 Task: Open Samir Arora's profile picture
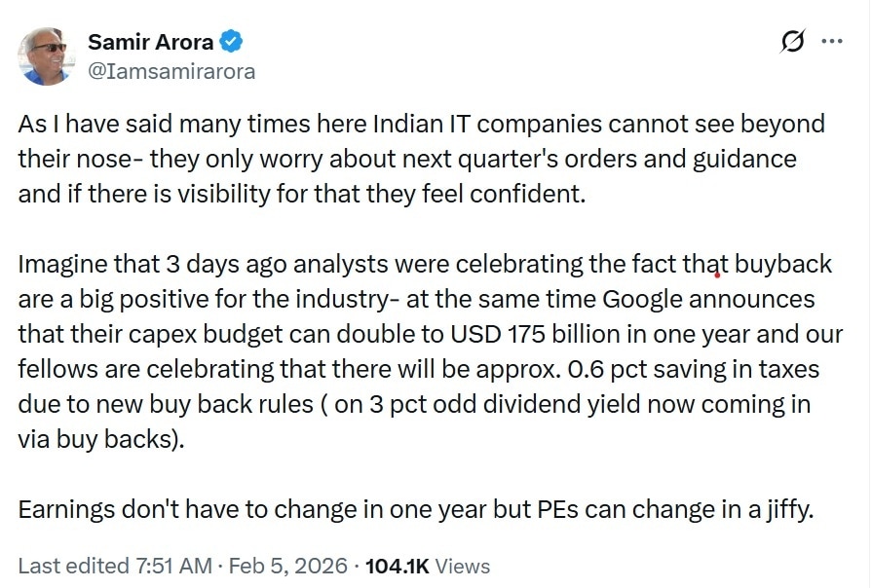coord(46,54)
